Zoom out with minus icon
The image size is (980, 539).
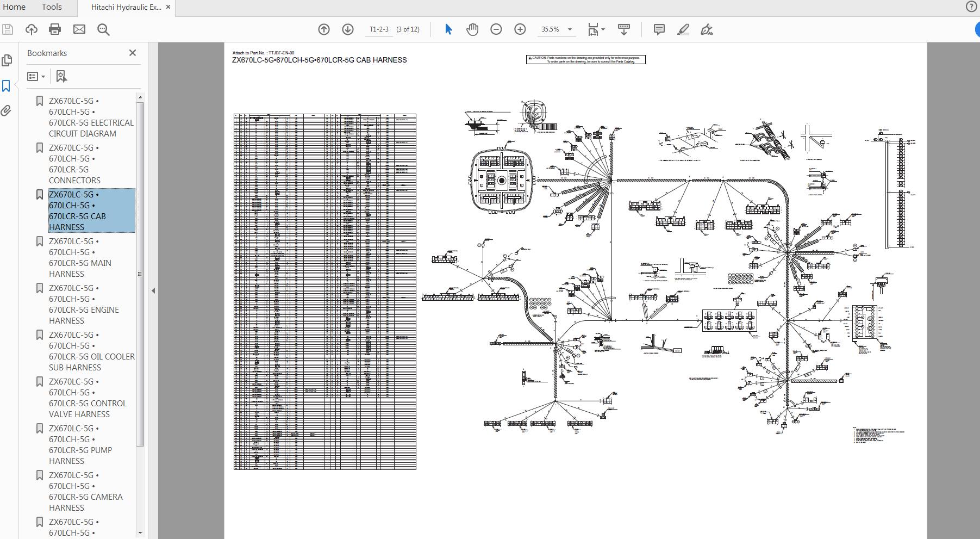point(496,29)
